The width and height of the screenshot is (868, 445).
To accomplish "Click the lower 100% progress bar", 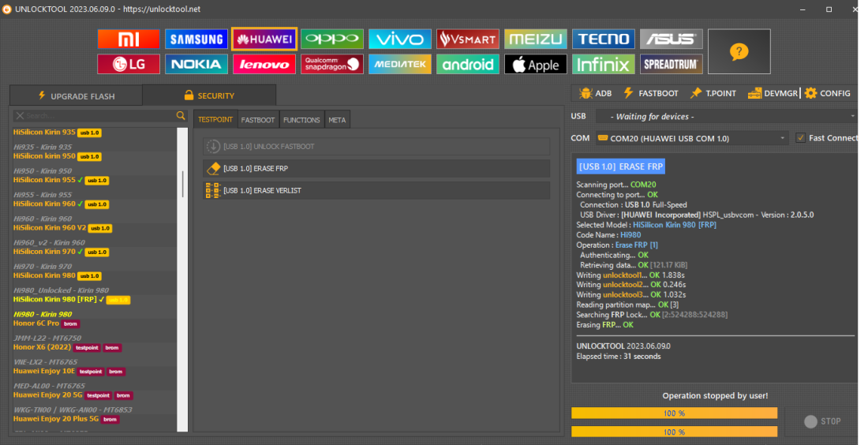I will 674,432.
